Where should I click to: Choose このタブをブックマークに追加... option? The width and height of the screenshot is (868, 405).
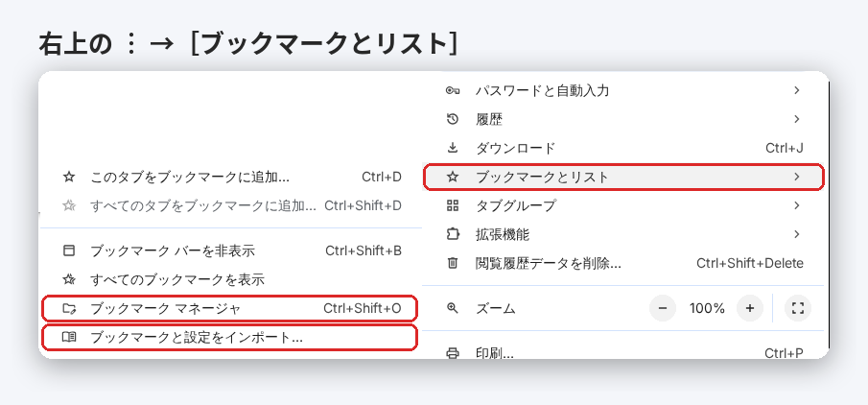pyautogui.click(x=231, y=177)
